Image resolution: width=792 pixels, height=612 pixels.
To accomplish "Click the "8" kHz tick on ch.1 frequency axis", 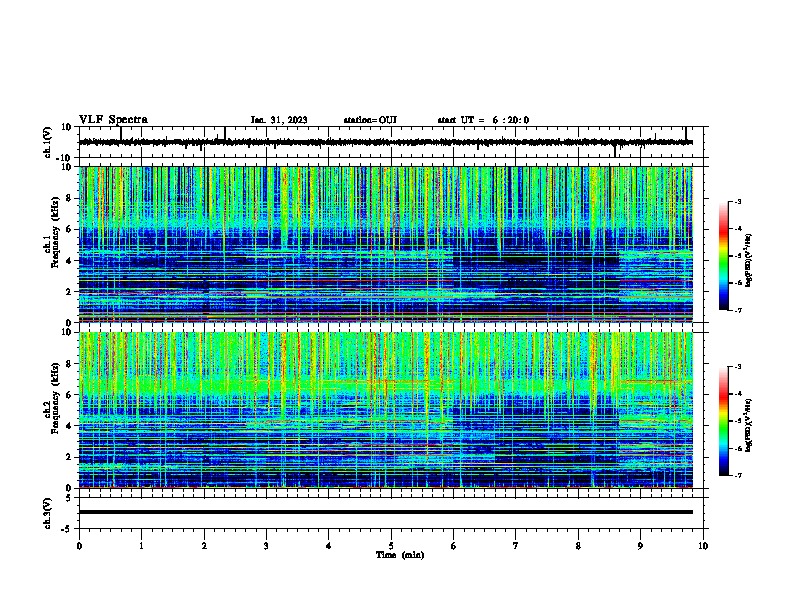I will tap(69, 198).
